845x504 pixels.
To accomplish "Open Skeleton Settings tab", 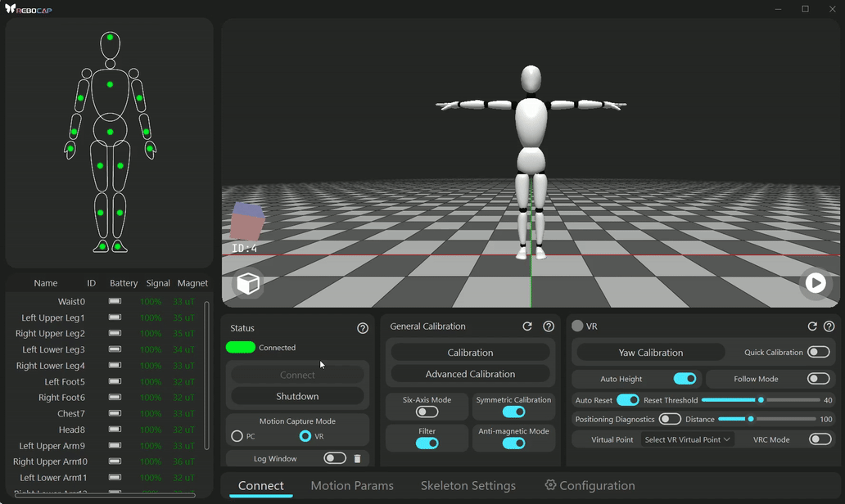I will 468,485.
